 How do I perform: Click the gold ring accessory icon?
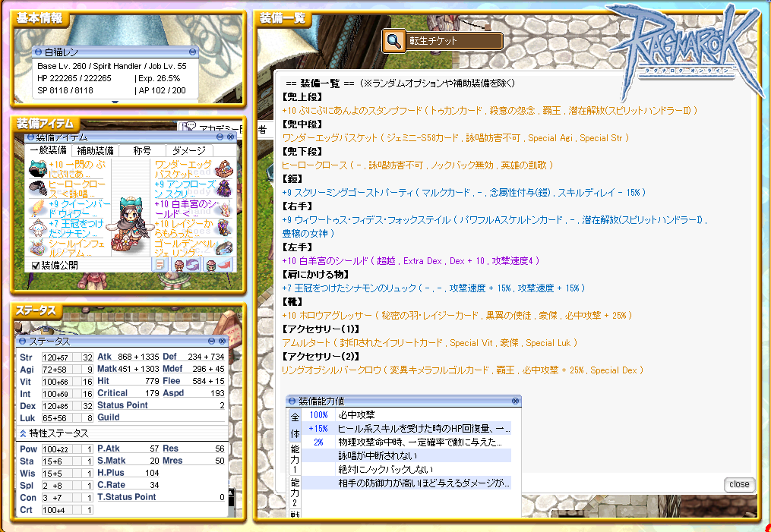coord(223,248)
